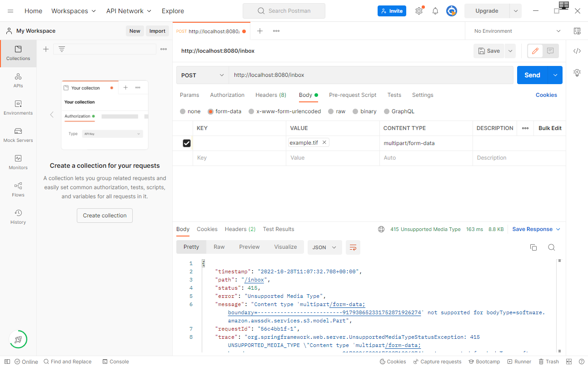Open the Cookies link
The height and width of the screenshot is (367, 588).
pyautogui.click(x=546, y=95)
